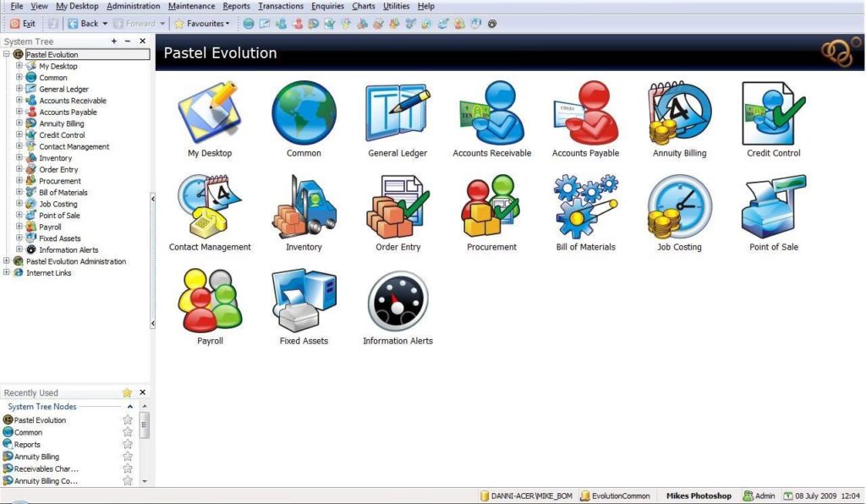The height and width of the screenshot is (504, 866).
Task: Open the Inventory forklift icon
Action: 304,208
